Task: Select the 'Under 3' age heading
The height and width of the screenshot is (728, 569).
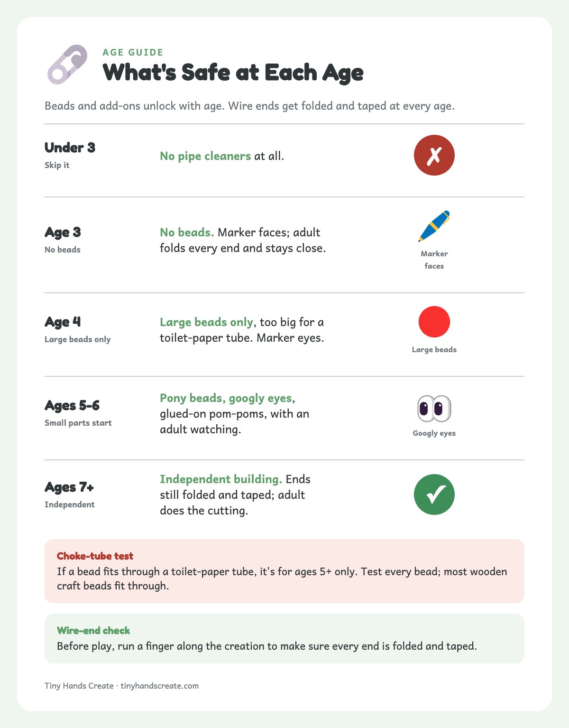Action: (70, 148)
